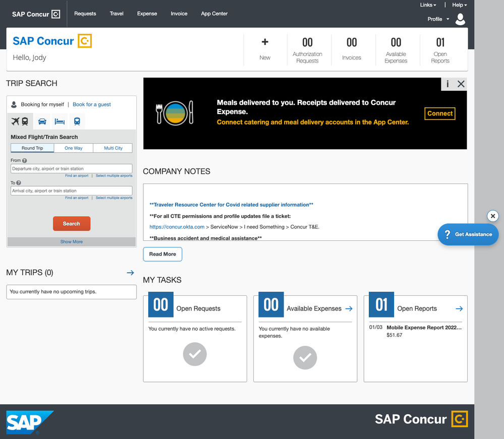Open Available Expenses quick task tile
The width and height of the screenshot is (504, 439).
pyautogui.click(x=396, y=50)
